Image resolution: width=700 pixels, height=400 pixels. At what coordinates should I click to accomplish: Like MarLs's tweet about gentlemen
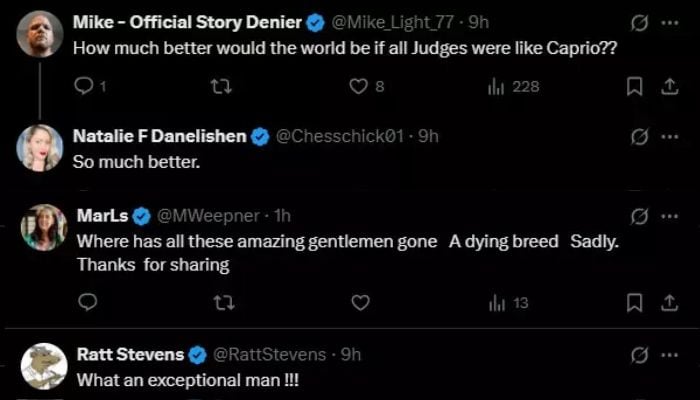[x=361, y=302]
